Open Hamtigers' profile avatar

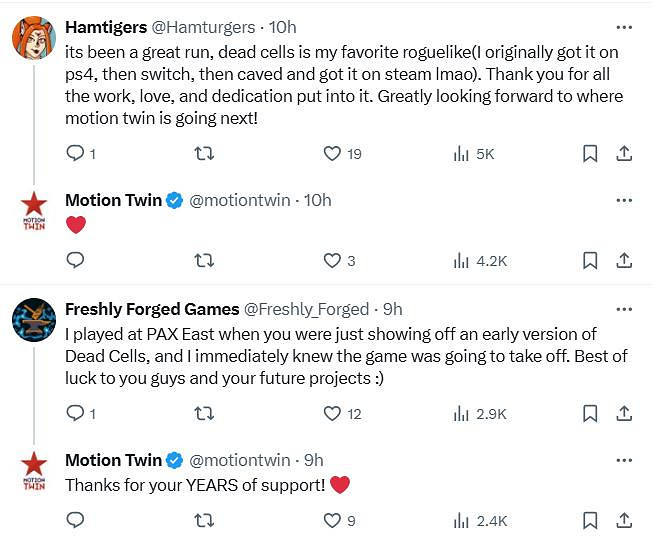click(x=33, y=40)
